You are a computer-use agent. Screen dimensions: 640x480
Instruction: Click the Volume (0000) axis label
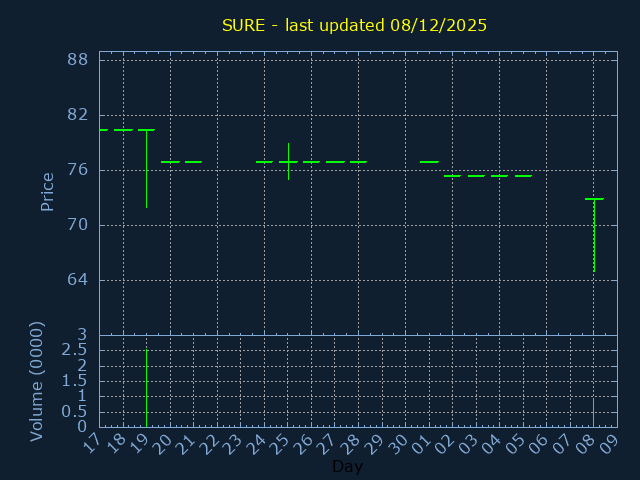point(37,381)
